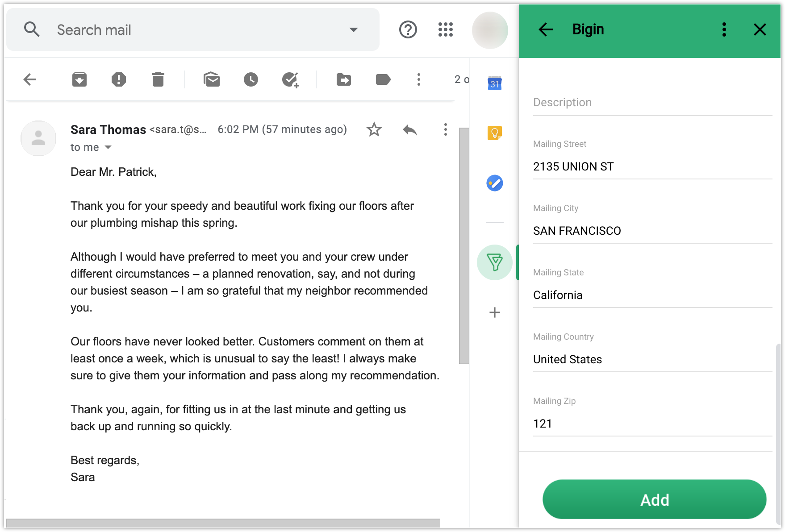Mark the email as unread
The width and height of the screenshot is (785, 532).
tap(212, 79)
